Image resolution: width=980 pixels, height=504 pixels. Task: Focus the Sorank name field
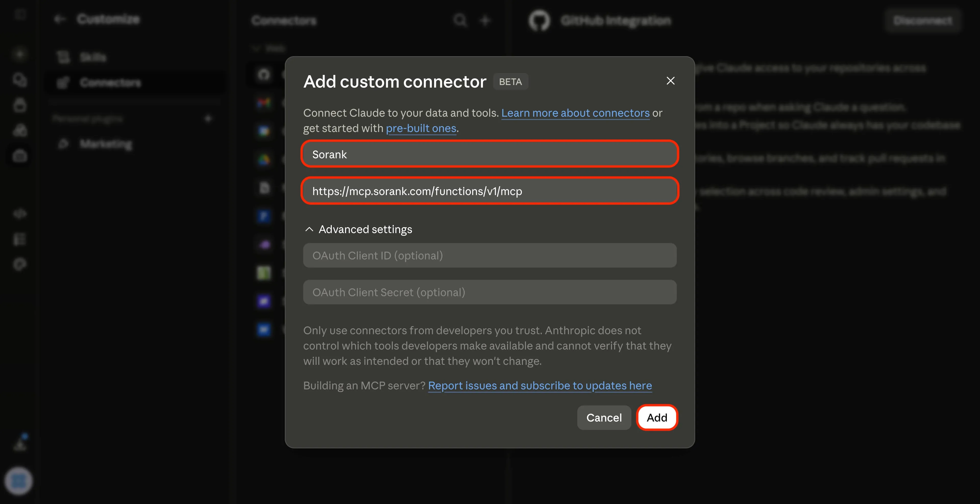click(x=490, y=154)
